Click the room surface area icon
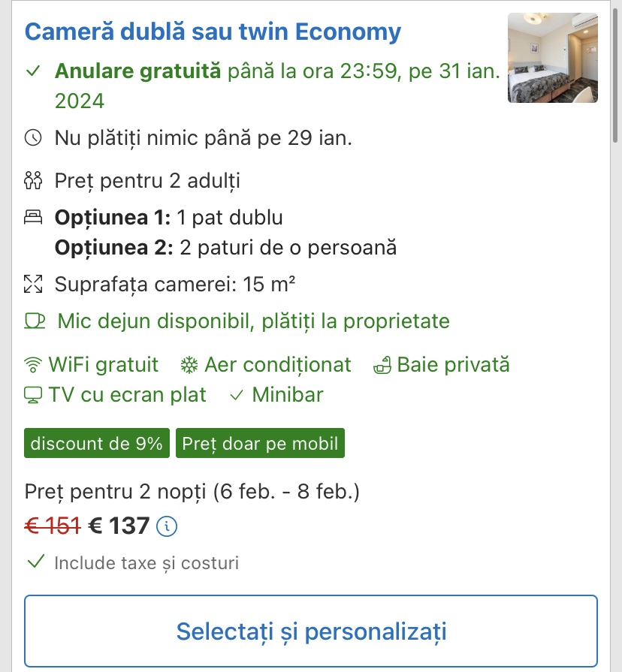 [x=34, y=284]
